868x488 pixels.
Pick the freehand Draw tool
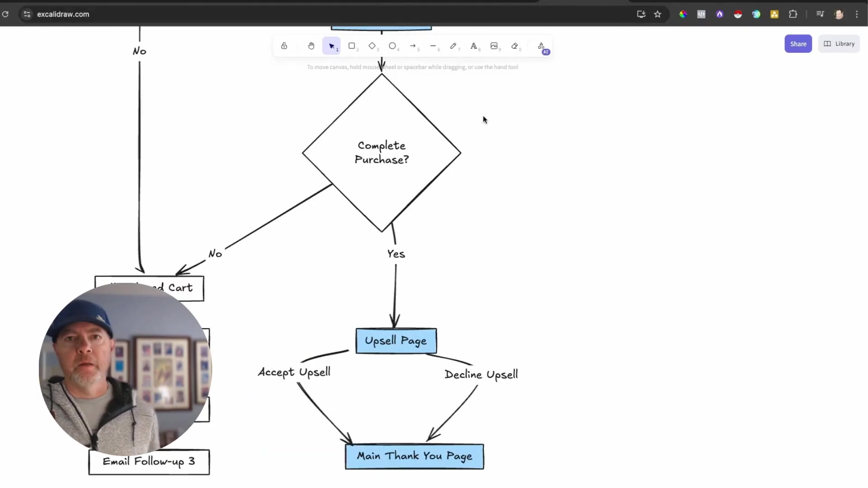point(454,46)
